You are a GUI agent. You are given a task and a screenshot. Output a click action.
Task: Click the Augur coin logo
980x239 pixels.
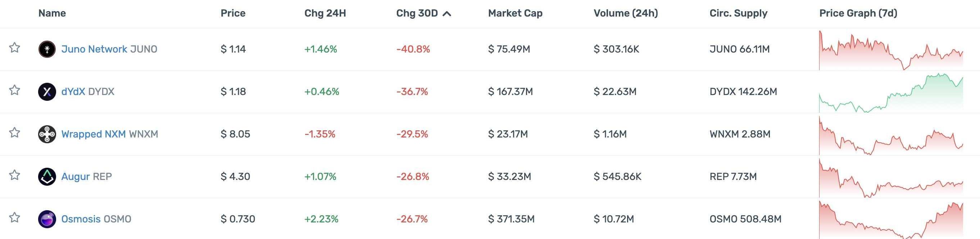(x=47, y=177)
